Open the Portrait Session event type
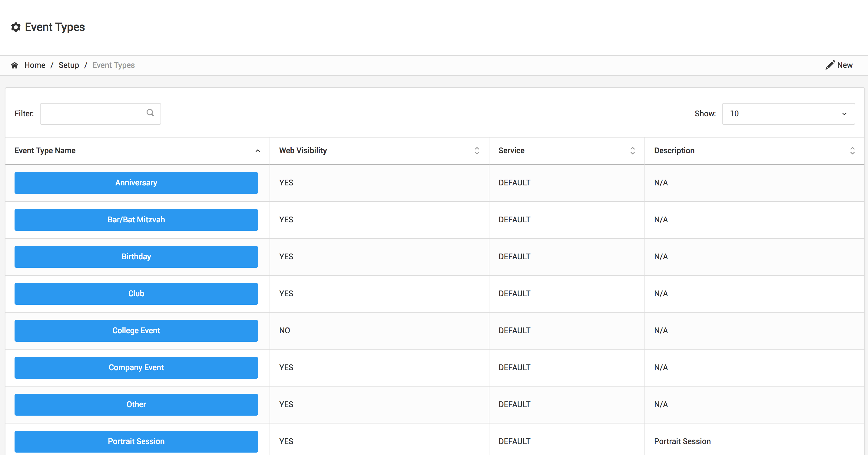The width and height of the screenshot is (868, 455). coord(136,441)
